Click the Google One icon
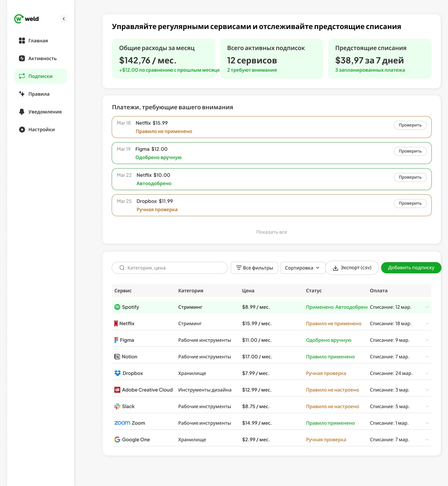The height and width of the screenshot is (486, 448). 117,440
